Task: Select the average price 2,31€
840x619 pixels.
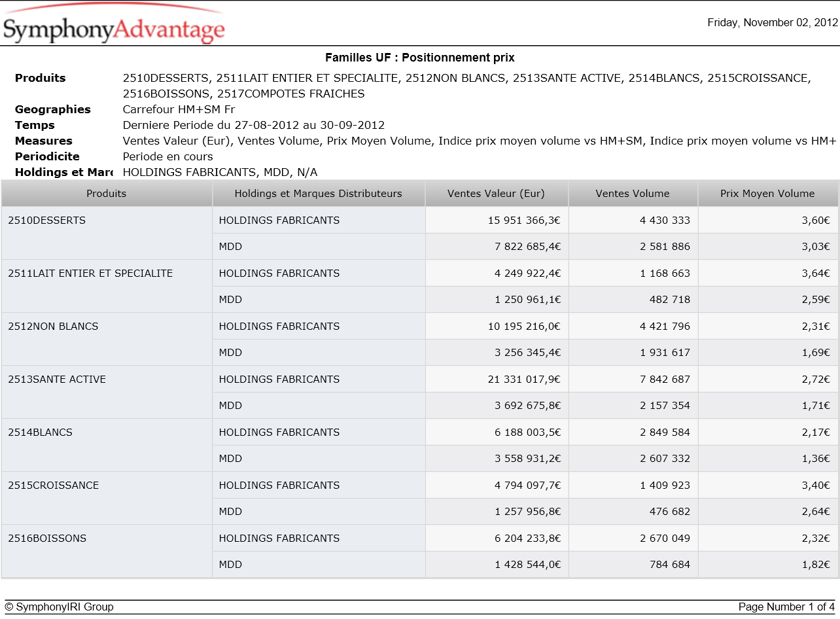Action: 816,327
